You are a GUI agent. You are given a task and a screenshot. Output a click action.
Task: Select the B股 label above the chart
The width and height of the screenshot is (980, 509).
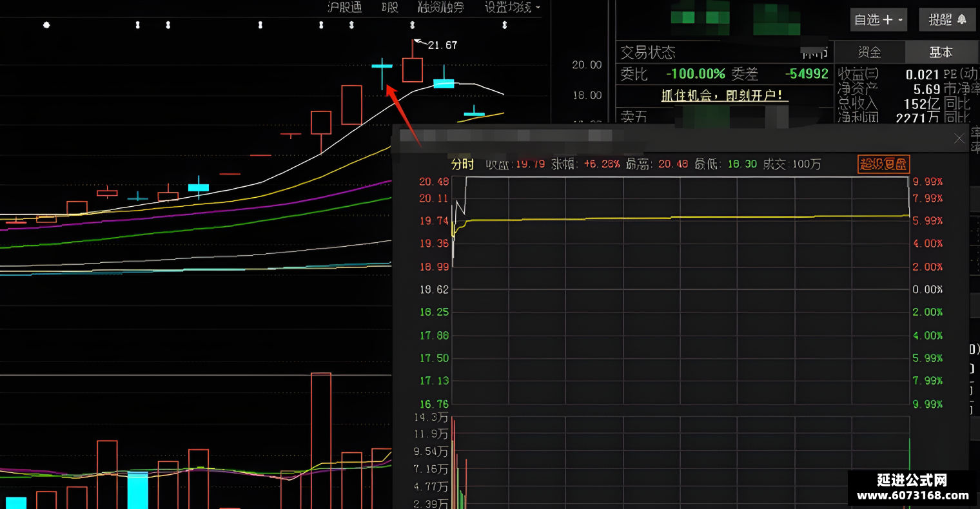390,8
